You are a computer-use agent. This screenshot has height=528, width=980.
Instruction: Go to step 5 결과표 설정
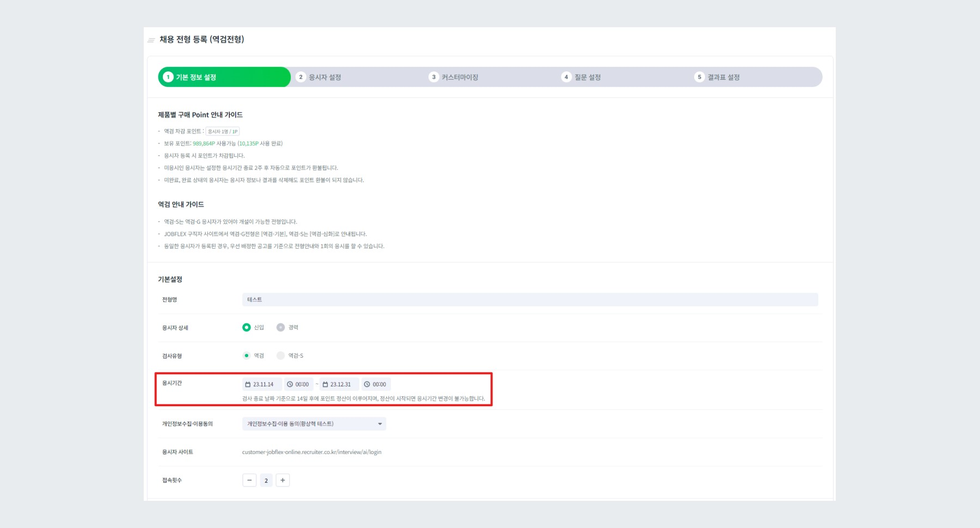click(718, 77)
